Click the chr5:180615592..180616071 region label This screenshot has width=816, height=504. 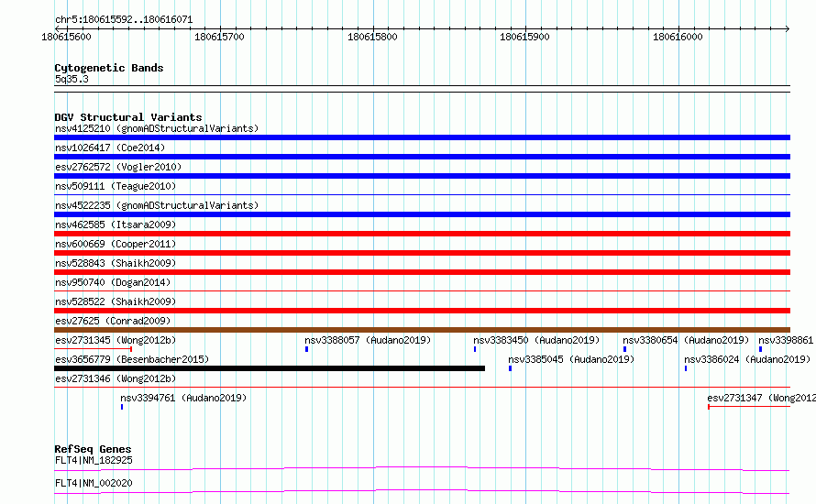point(124,20)
